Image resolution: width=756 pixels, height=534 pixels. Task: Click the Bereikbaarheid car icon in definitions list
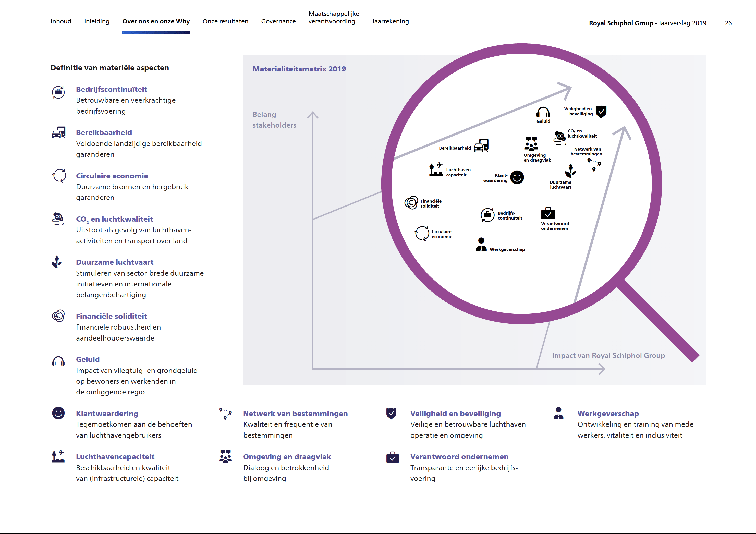click(59, 133)
